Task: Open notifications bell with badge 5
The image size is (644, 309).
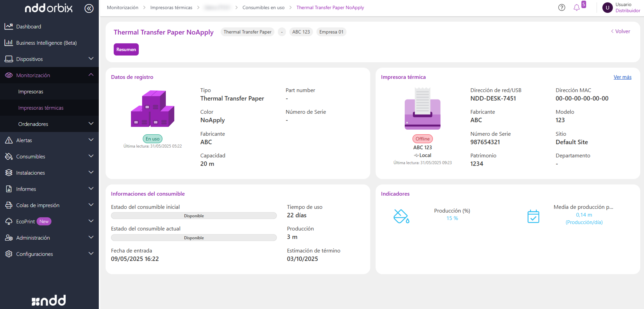Action: (576, 7)
